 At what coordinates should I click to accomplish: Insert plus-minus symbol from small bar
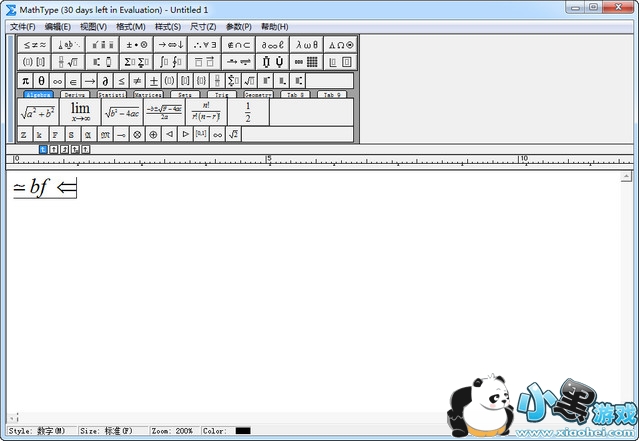point(153,81)
